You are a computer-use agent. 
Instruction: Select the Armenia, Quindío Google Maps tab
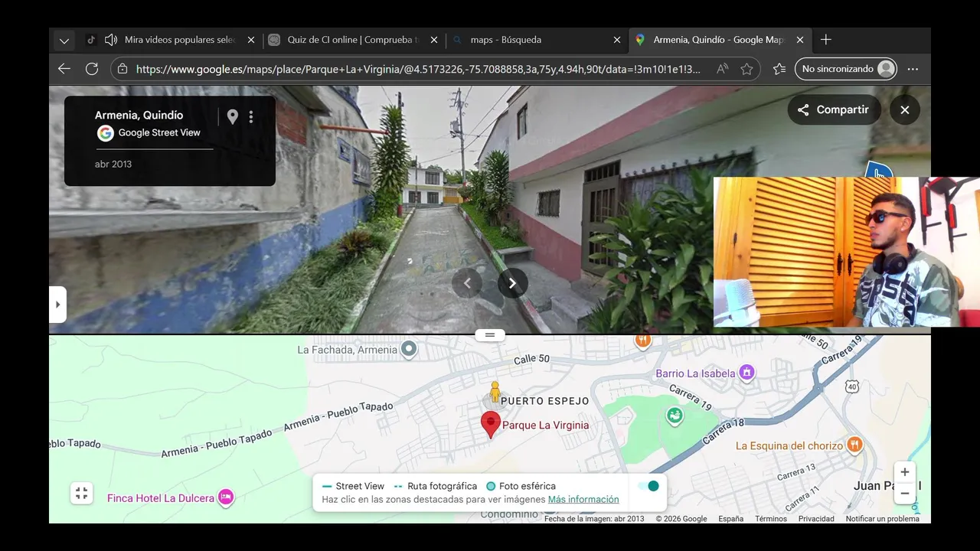[x=718, y=40]
